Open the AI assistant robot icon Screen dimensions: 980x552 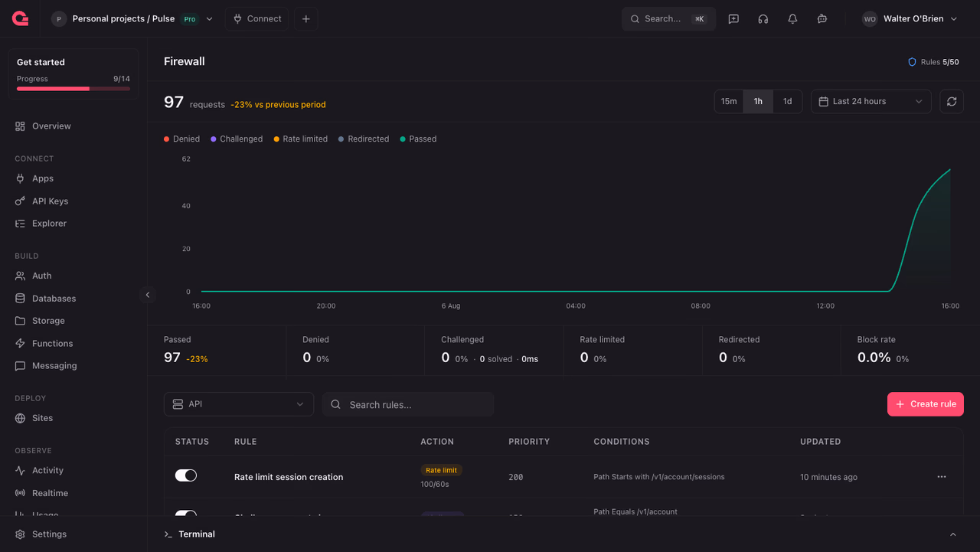[x=822, y=19]
